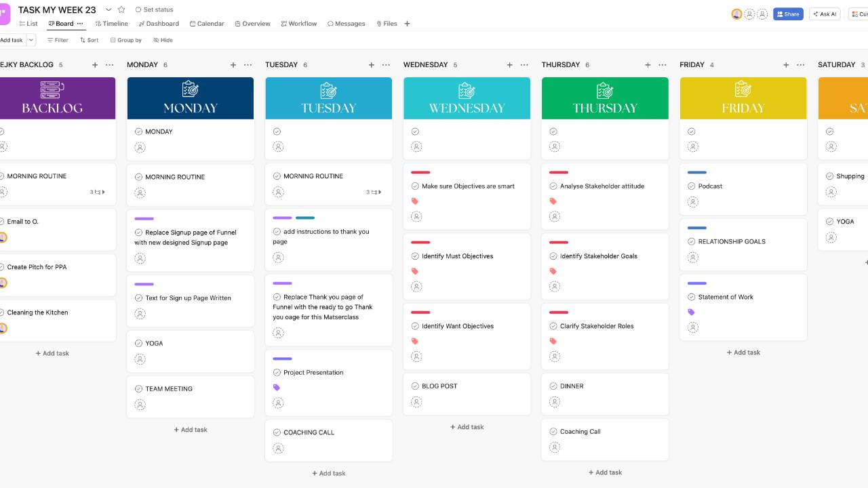Click Set status in the header

coord(155,9)
